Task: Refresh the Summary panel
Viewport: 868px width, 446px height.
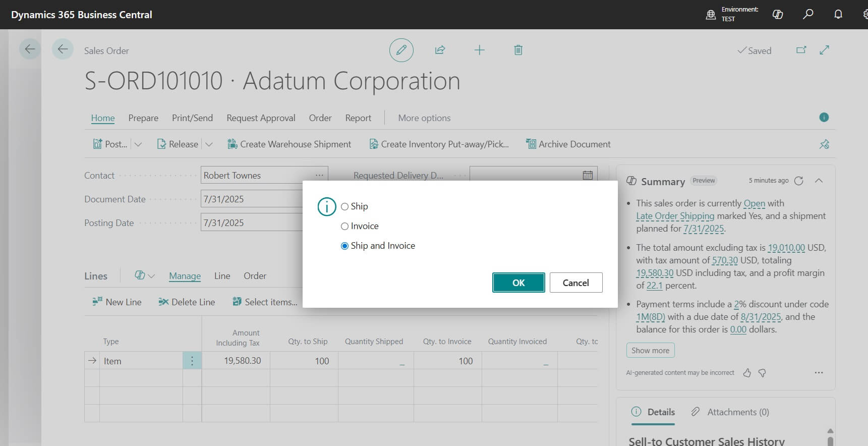Action: pyautogui.click(x=798, y=181)
